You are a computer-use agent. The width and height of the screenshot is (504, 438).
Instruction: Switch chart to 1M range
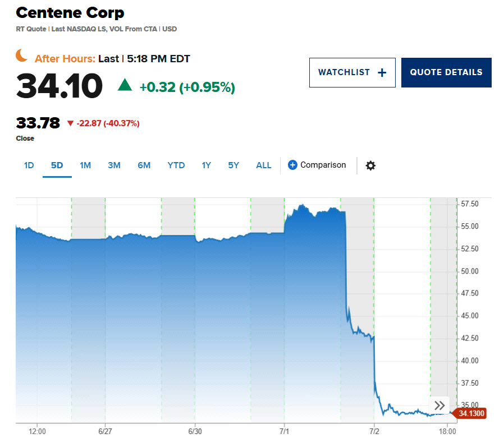coord(85,165)
